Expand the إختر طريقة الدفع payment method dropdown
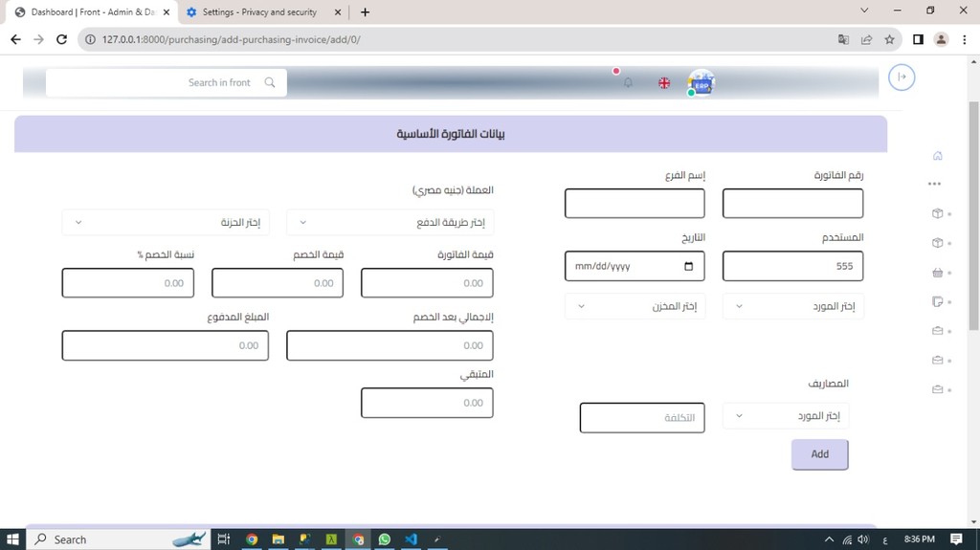The height and width of the screenshot is (550, 980). (390, 223)
